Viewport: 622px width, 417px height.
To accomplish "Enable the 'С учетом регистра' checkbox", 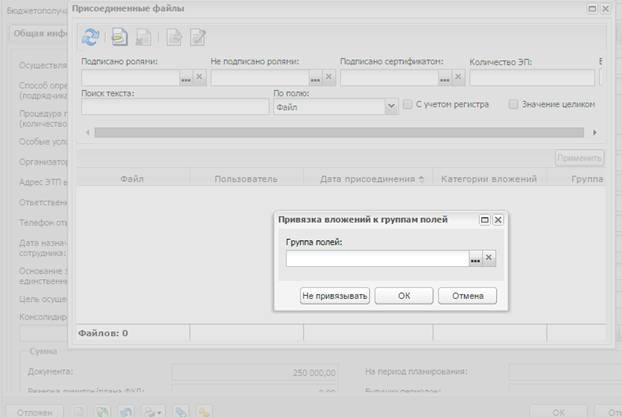I will tap(408, 105).
